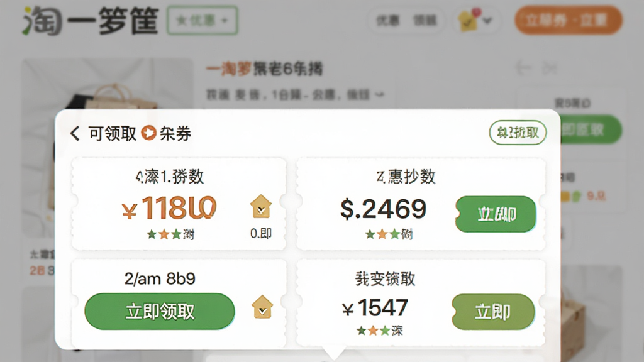644x362 pixels.
Task: Click the star rating under ¥1180
Action: point(170,234)
